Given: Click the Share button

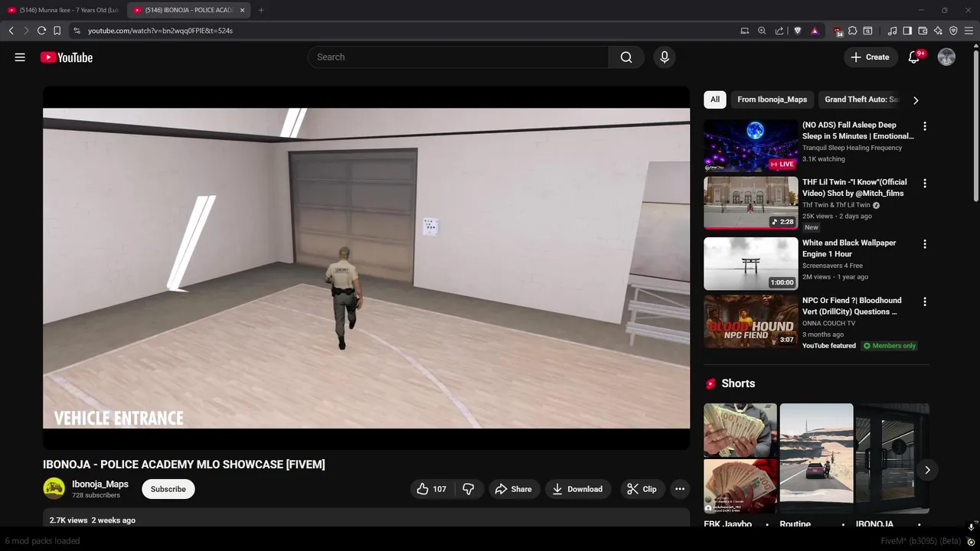Looking at the screenshot, I should 513,489.
